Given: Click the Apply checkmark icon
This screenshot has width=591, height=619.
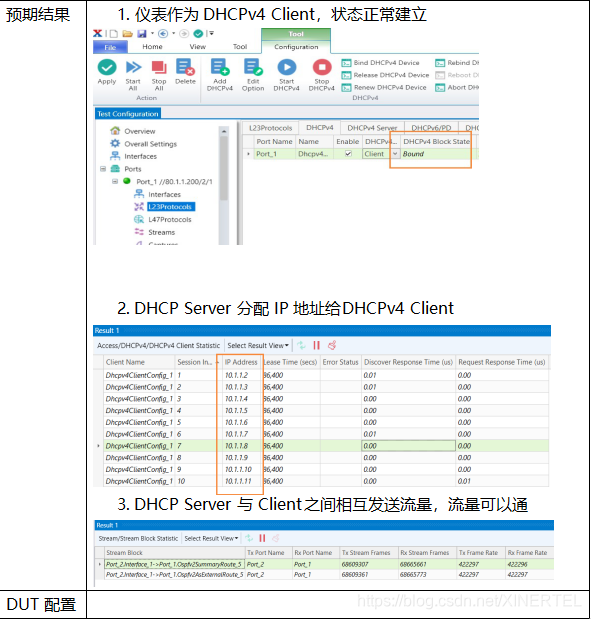Looking at the screenshot, I should (107, 67).
